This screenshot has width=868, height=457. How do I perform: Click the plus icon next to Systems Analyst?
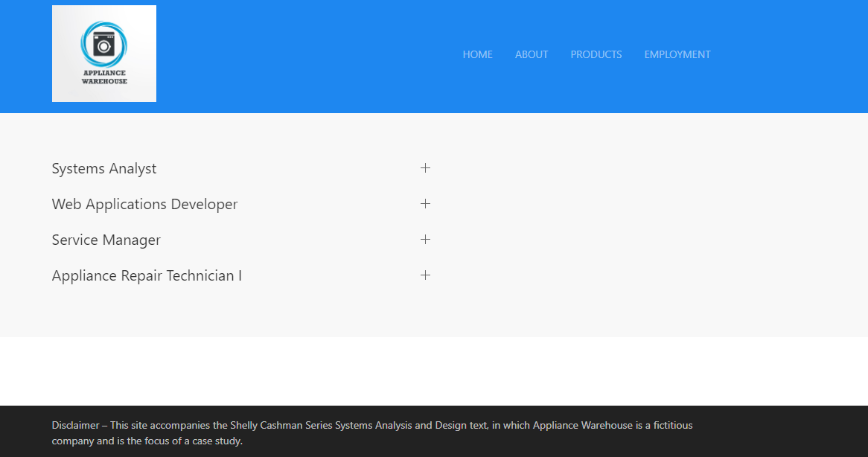point(425,168)
